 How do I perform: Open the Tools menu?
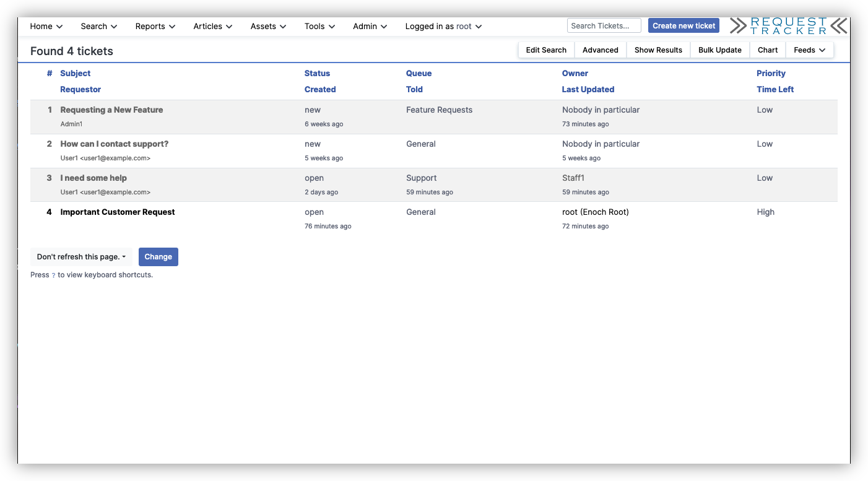coord(320,26)
